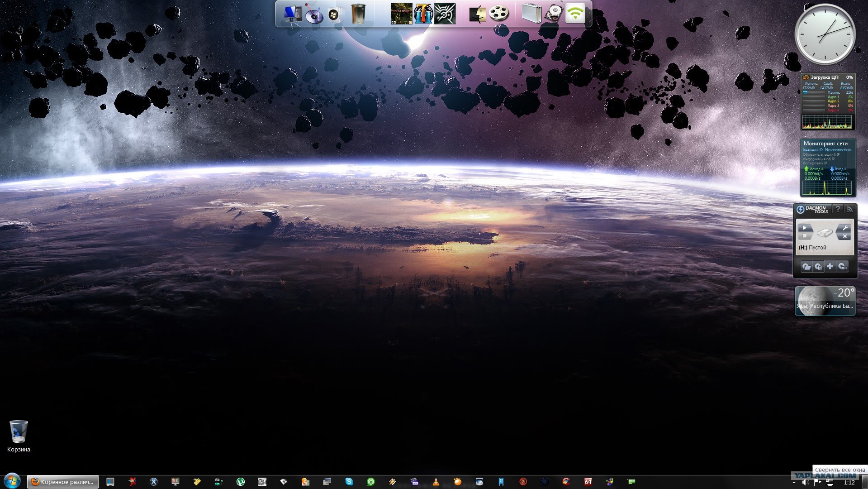The height and width of the screenshot is (489, 868).
Task: Click the VLC cone icon in the taskbar
Action: 436,482
